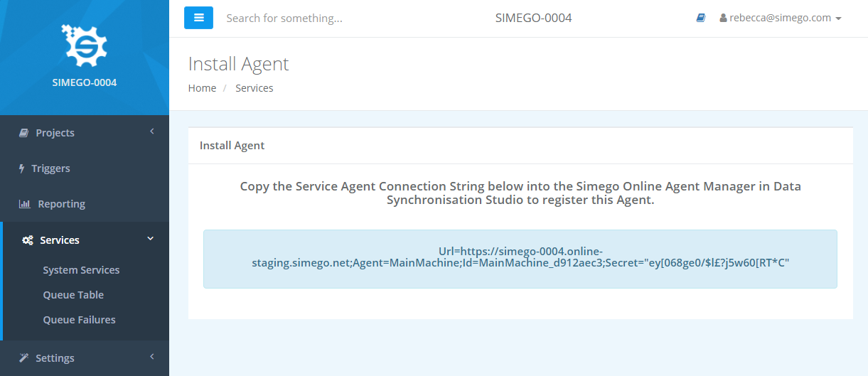
Task: Expand the Projects menu chevron
Action: coord(151,132)
